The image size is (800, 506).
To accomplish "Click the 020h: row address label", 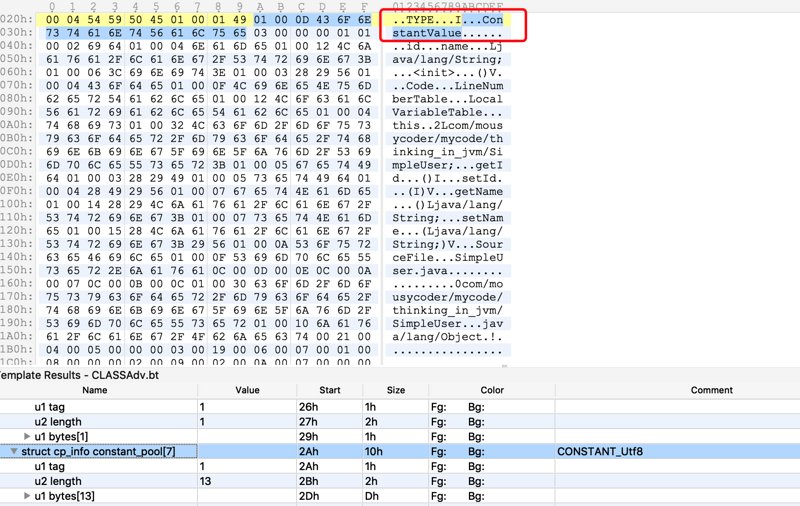I will pyautogui.click(x=17, y=19).
